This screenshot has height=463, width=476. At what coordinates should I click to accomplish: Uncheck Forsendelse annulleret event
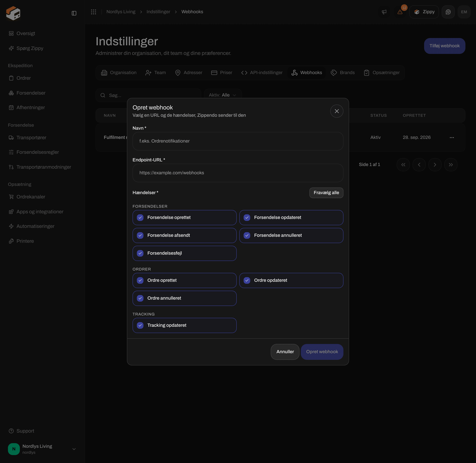[x=291, y=235]
